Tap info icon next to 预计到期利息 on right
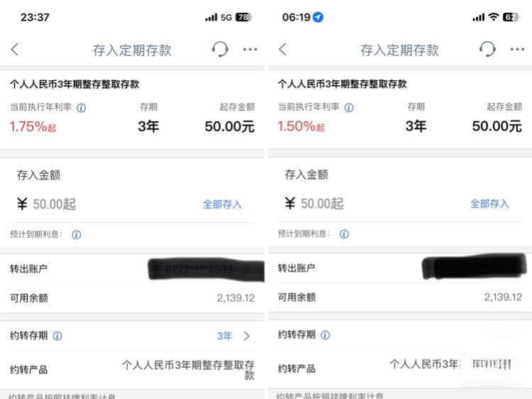The width and height of the screenshot is (532, 399). tap(344, 234)
